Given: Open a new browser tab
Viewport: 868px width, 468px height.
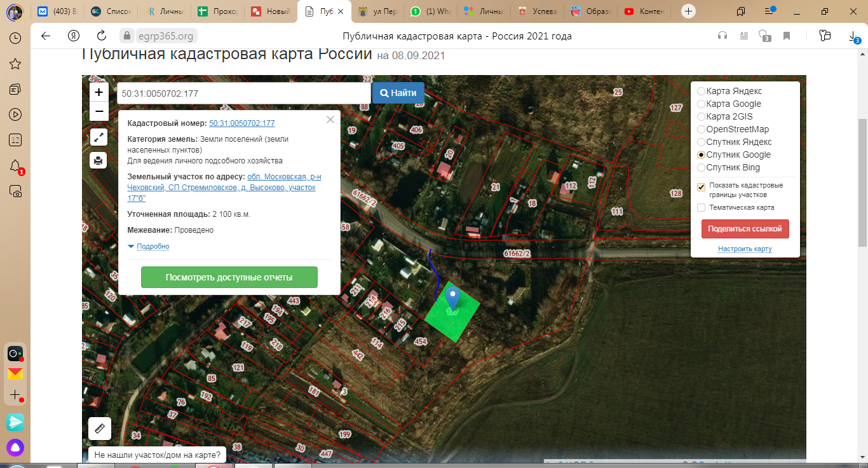Looking at the screenshot, I should pyautogui.click(x=688, y=11).
